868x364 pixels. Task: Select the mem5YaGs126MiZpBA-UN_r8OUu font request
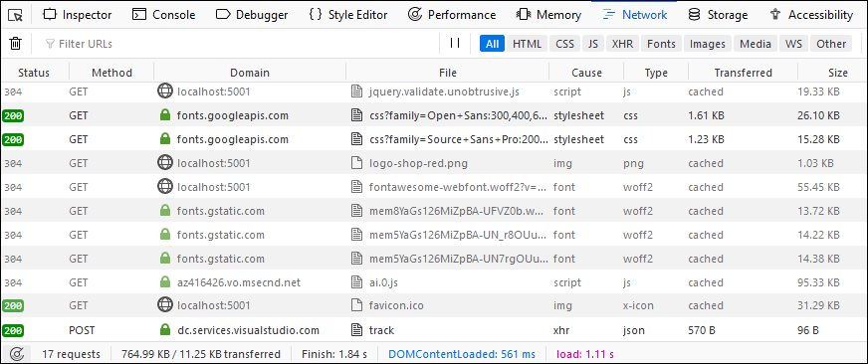click(x=434, y=235)
